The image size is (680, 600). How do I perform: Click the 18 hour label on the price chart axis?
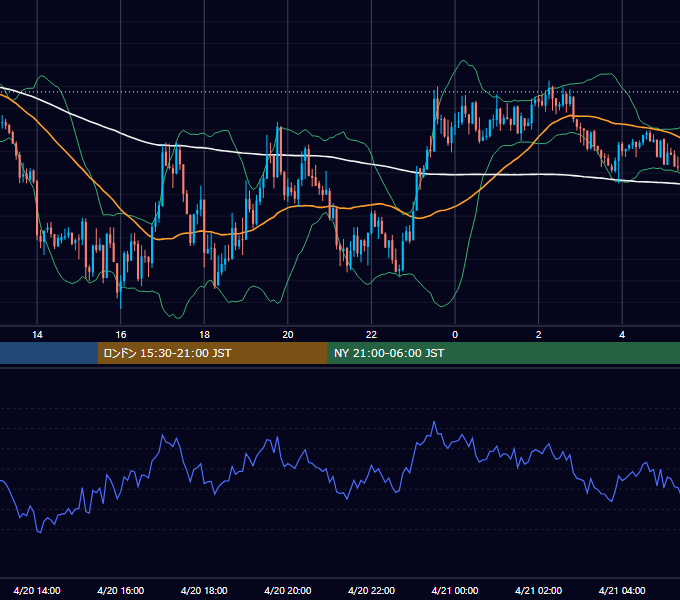(x=204, y=335)
